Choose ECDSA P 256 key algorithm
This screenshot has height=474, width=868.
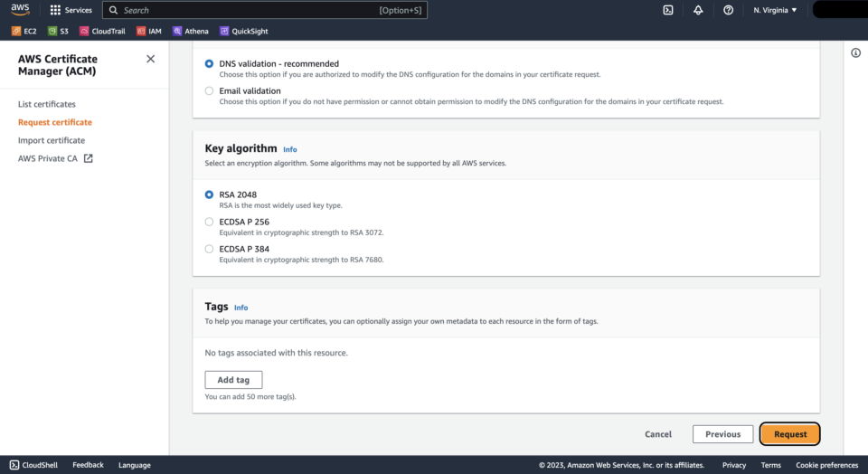[x=210, y=222]
